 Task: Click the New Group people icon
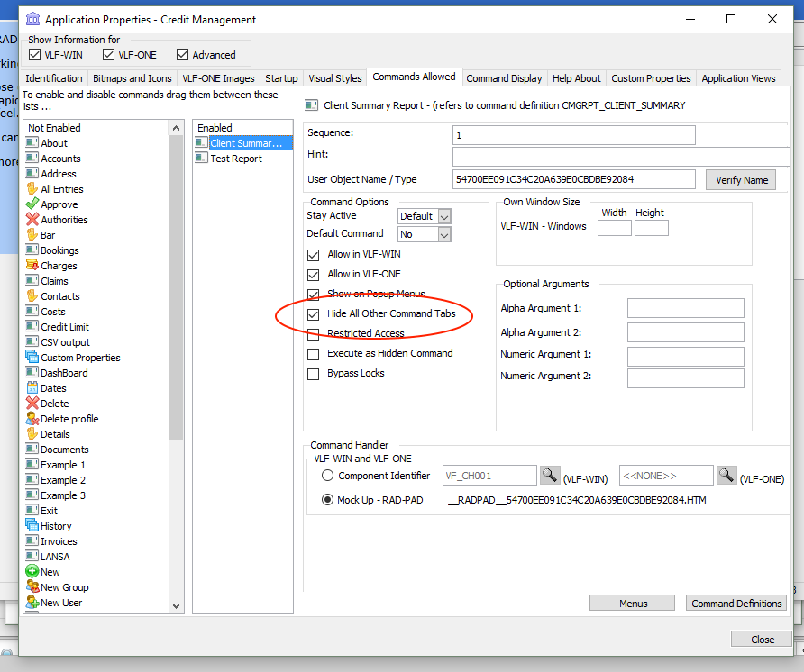click(32, 587)
